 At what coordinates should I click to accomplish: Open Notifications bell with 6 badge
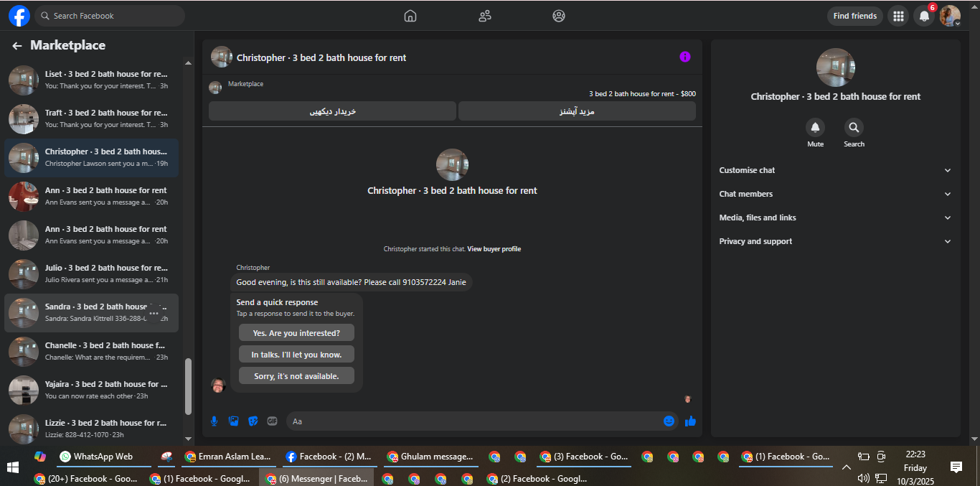click(x=924, y=16)
